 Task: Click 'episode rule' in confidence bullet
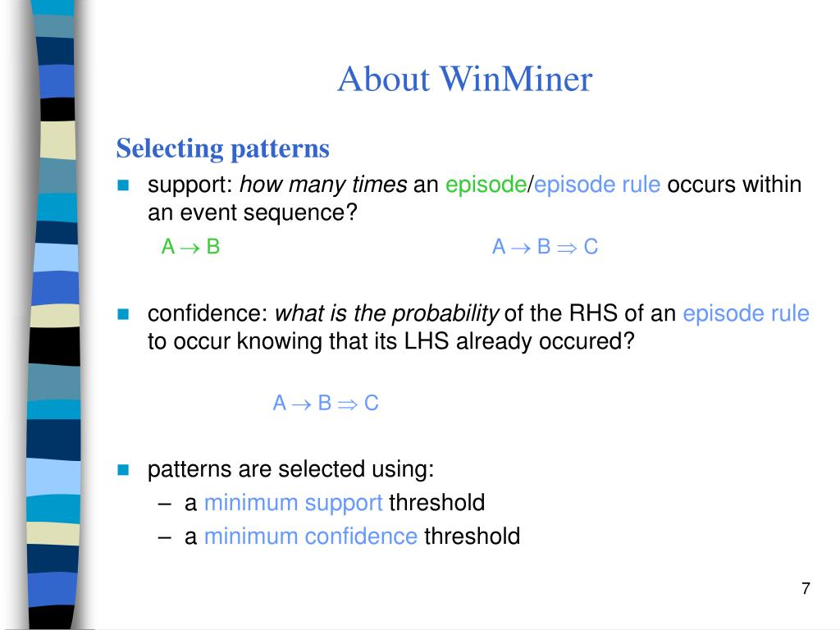pyautogui.click(x=746, y=313)
